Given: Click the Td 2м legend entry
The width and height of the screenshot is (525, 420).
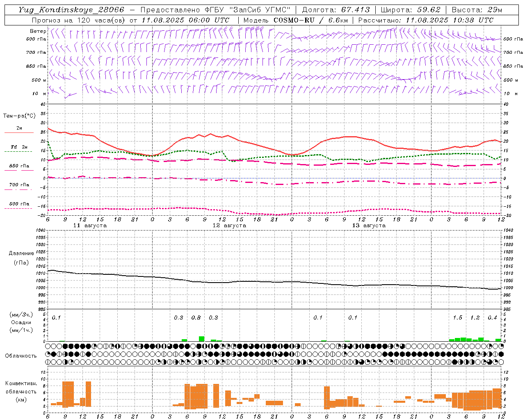Looking at the screenshot, I should point(19,147).
